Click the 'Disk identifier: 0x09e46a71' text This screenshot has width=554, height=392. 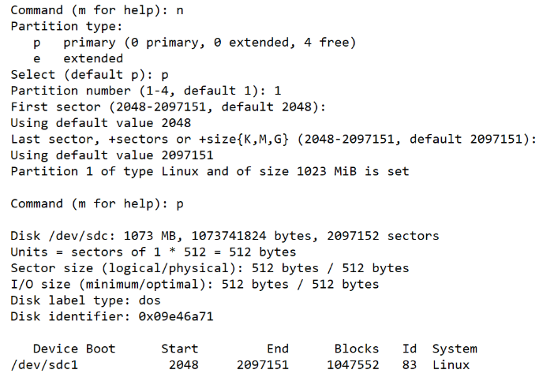111,317
